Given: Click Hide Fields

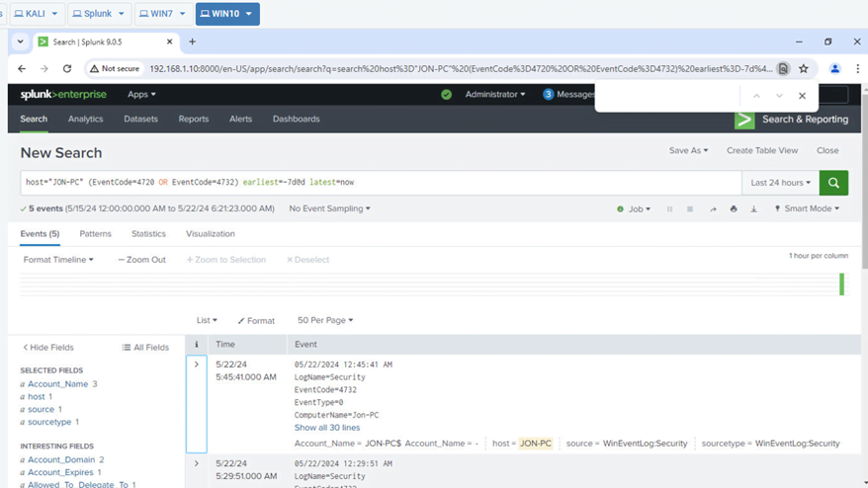Looking at the screenshot, I should click(x=48, y=348).
